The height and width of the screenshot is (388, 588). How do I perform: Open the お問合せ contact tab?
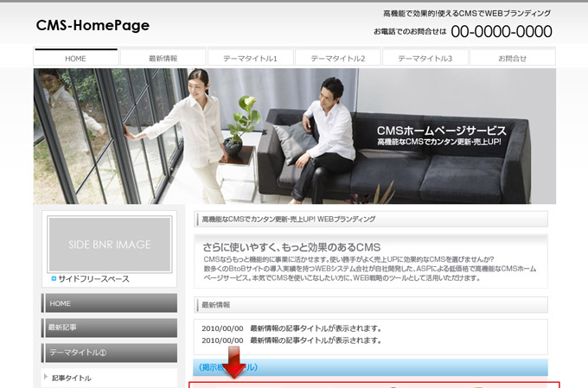coord(512,58)
